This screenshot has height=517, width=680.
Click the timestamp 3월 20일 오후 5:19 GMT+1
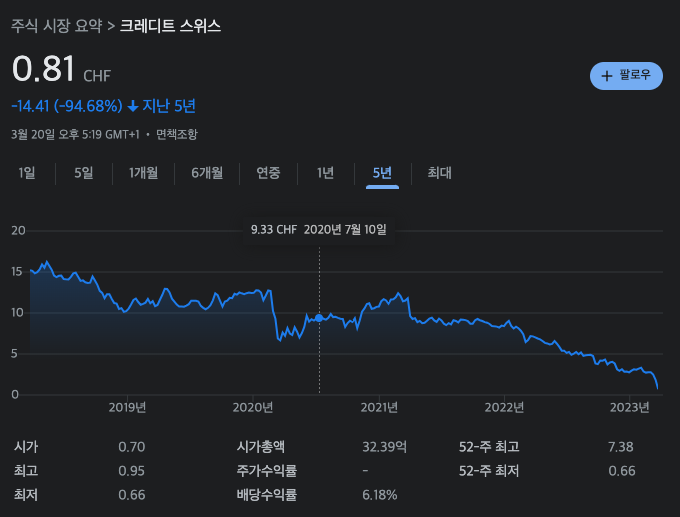pyautogui.click(x=75, y=134)
